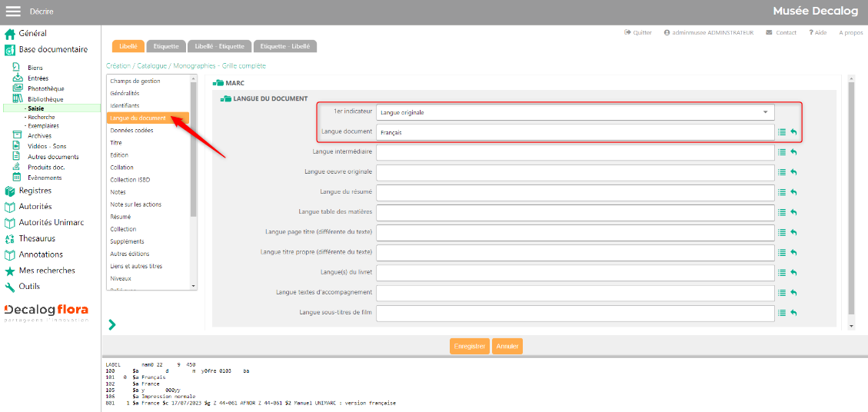
Task: Click the Enregistrer button
Action: tap(469, 347)
